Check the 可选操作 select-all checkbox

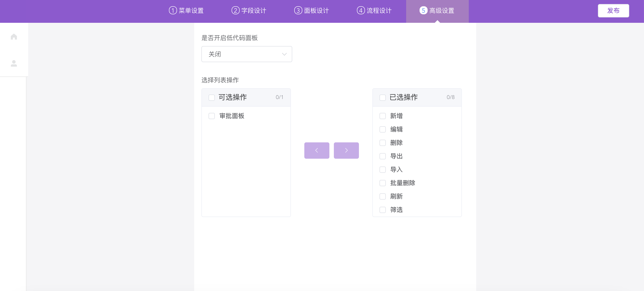(x=211, y=97)
